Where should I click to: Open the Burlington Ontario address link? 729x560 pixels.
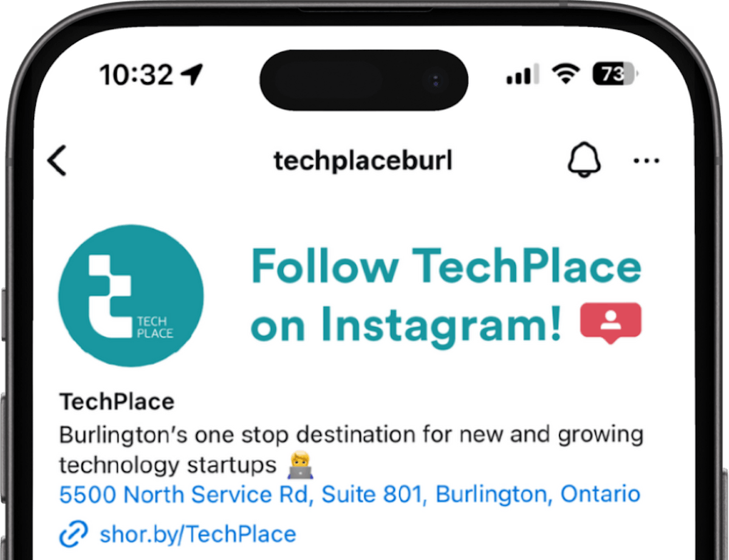coord(349,494)
